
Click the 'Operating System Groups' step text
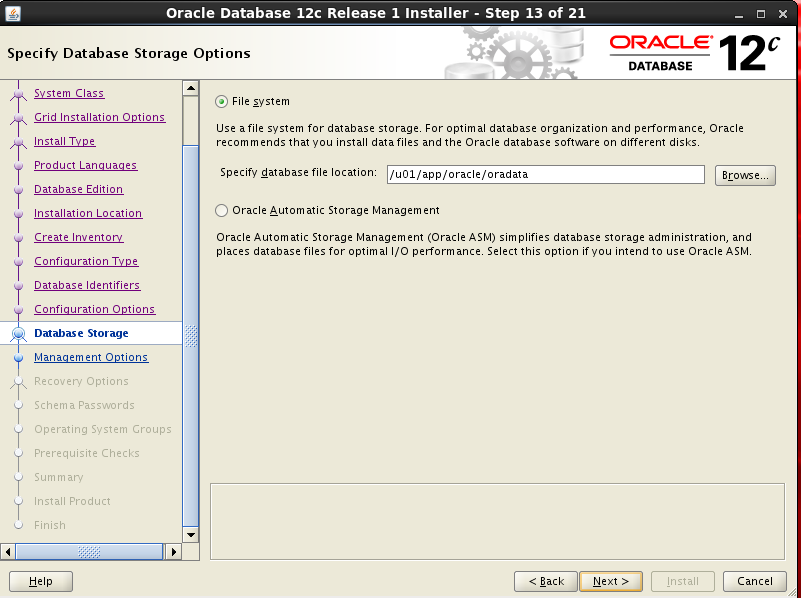[x=103, y=429]
